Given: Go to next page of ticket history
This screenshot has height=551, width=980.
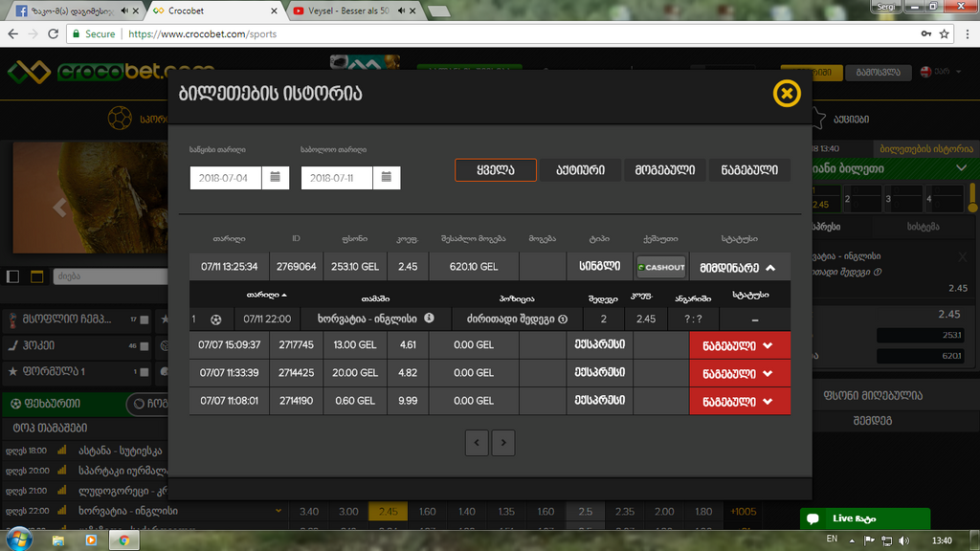Looking at the screenshot, I should tap(503, 443).
